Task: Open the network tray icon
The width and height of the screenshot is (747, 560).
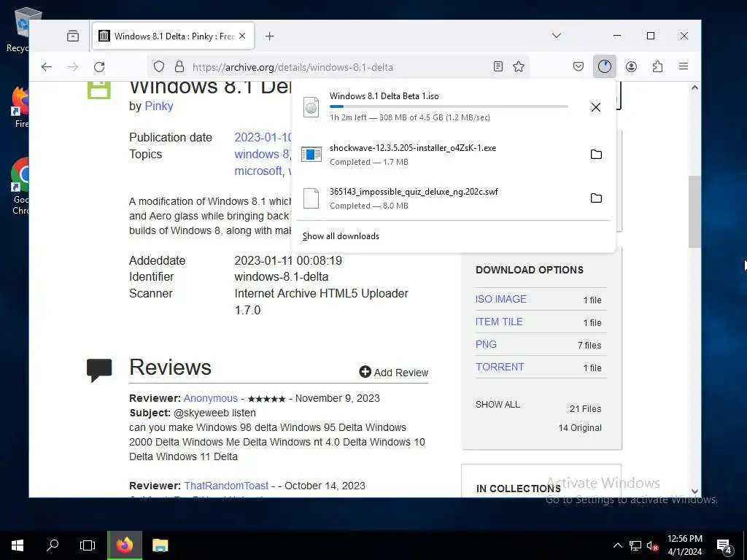Action: tap(635, 545)
